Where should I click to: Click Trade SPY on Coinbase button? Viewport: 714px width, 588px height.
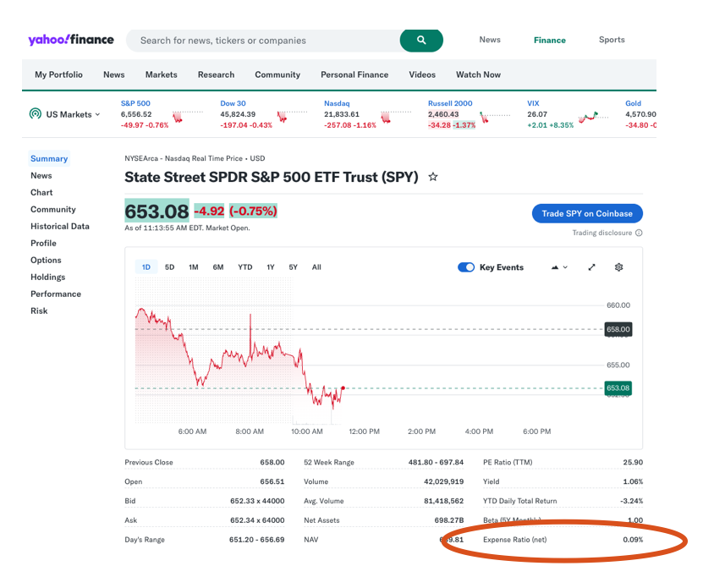(587, 214)
